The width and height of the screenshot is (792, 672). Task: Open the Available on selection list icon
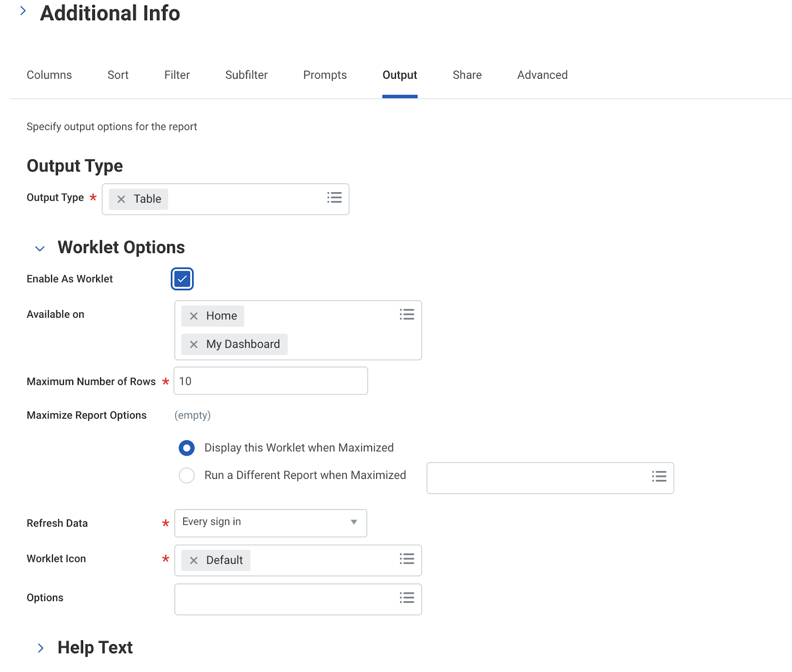[407, 314]
